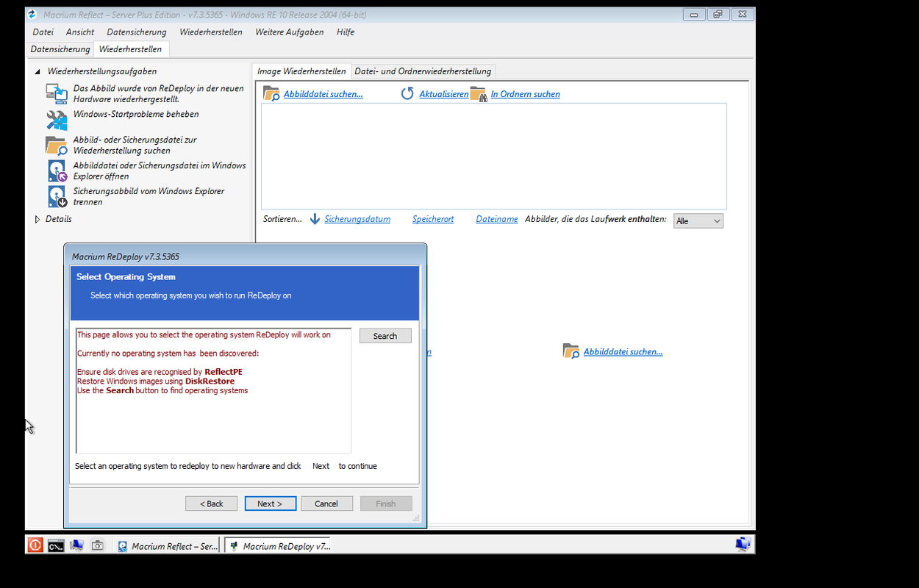Click the icon for Abbilddatei im Windows Explorer öffnen
The image size is (919, 588).
(57, 171)
